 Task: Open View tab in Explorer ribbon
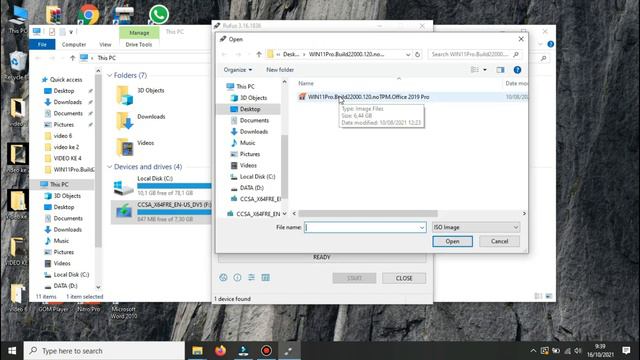(x=105, y=44)
